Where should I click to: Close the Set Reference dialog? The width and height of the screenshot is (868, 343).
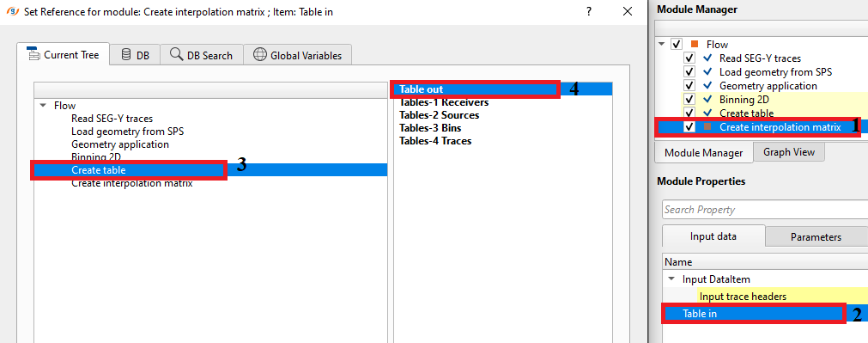628,12
